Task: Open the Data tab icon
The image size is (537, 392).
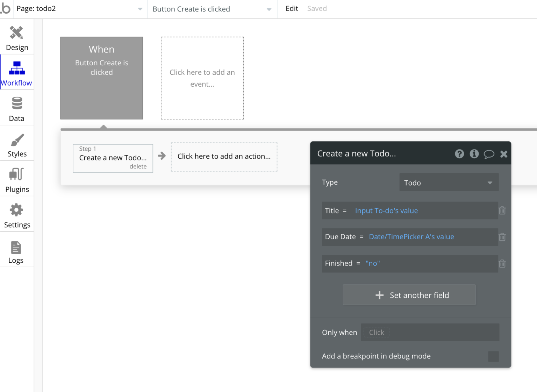Action: tap(17, 103)
